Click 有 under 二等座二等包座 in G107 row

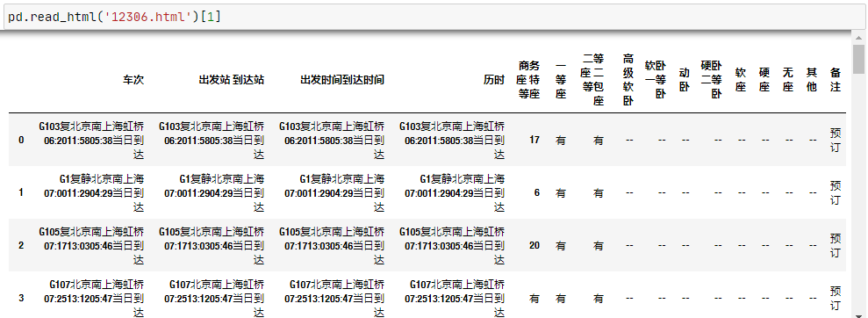[599, 299]
